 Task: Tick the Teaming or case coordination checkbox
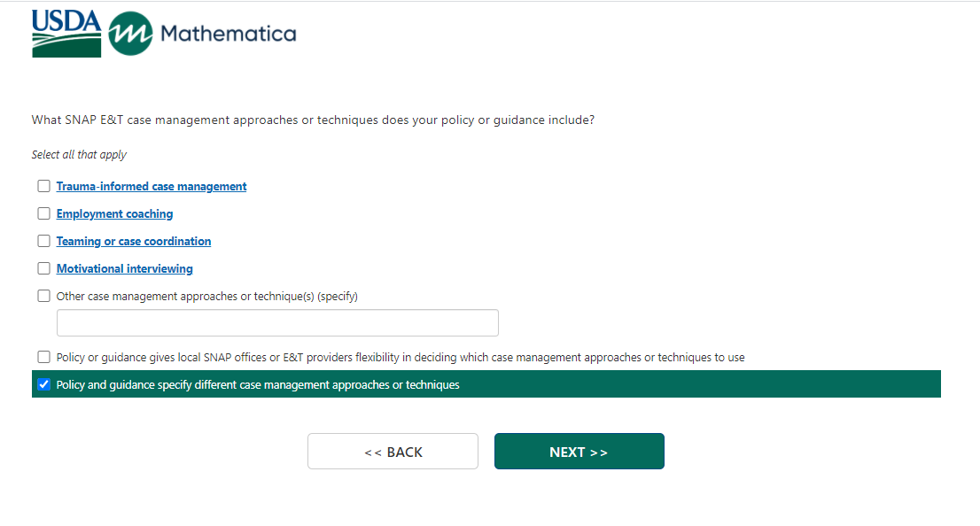43,241
